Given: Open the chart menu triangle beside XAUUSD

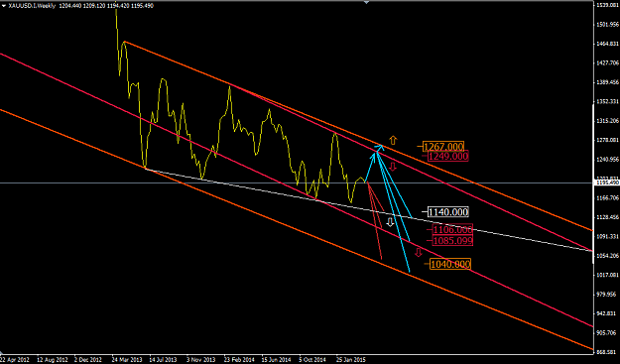Looking at the screenshot, I should [x=4, y=6].
